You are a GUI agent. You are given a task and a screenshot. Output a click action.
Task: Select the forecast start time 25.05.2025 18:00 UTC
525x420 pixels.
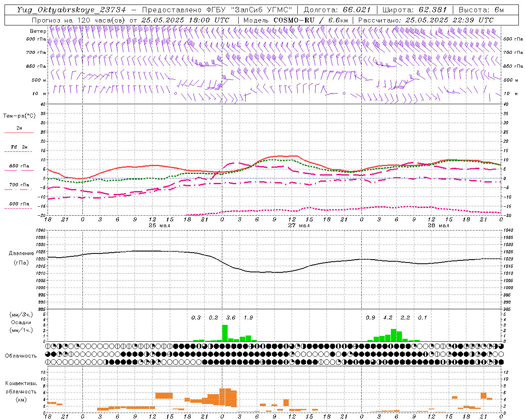[185, 20]
